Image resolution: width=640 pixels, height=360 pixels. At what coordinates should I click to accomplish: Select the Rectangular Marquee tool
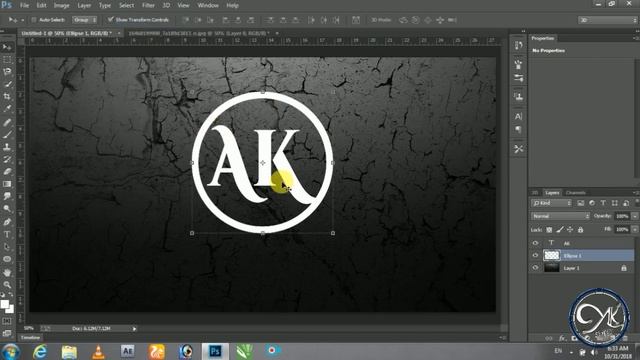[7, 60]
